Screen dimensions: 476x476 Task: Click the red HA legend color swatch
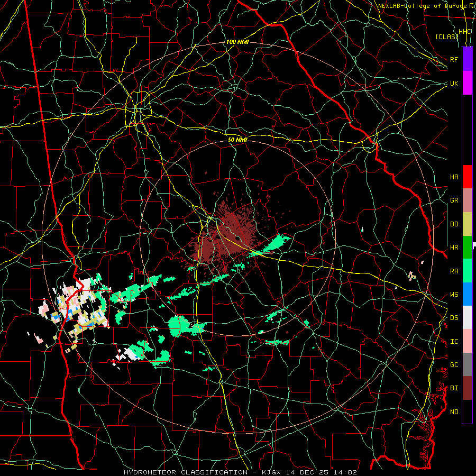(467, 177)
